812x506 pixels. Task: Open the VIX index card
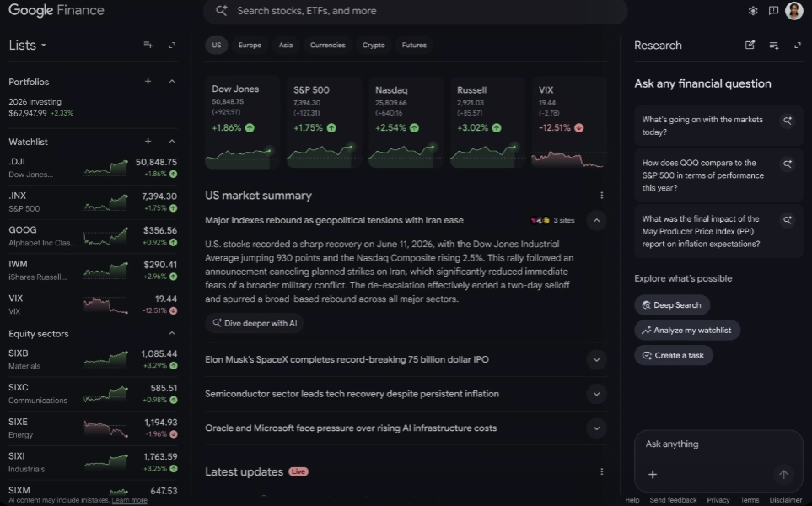click(x=569, y=123)
